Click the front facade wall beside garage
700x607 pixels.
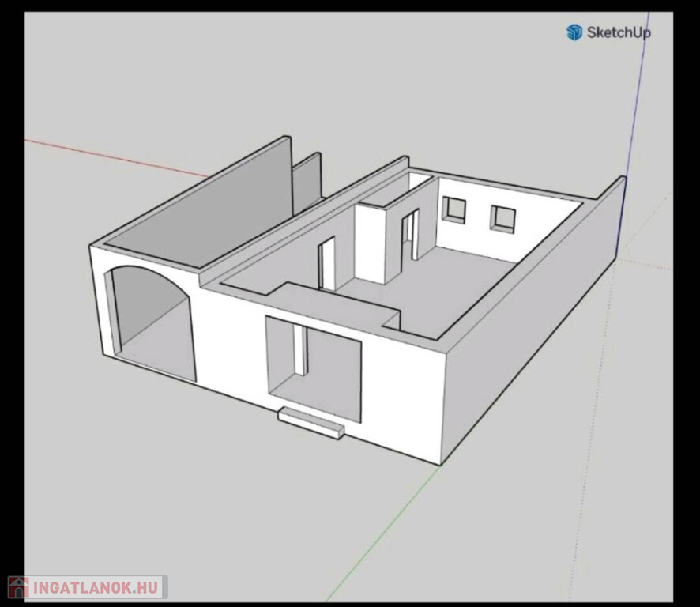pos(229,340)
